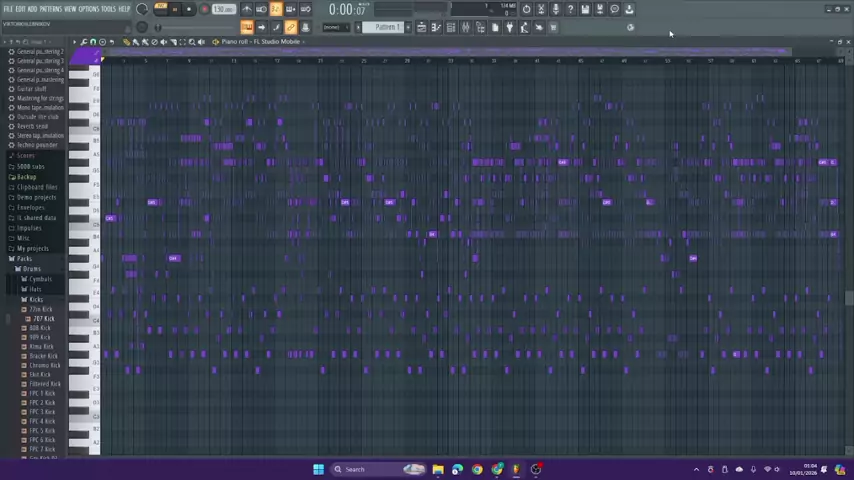
Task: Click the microphone audio recording icon
Action: (556, 10)
